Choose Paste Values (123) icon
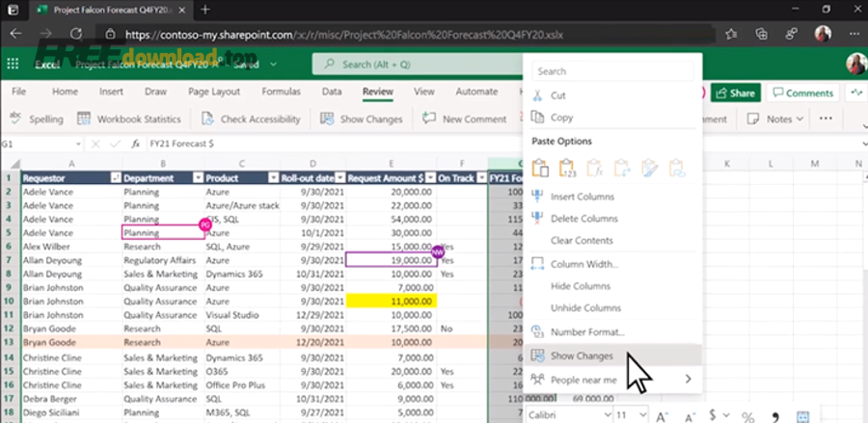868x423 pixels. pos(567,168)
